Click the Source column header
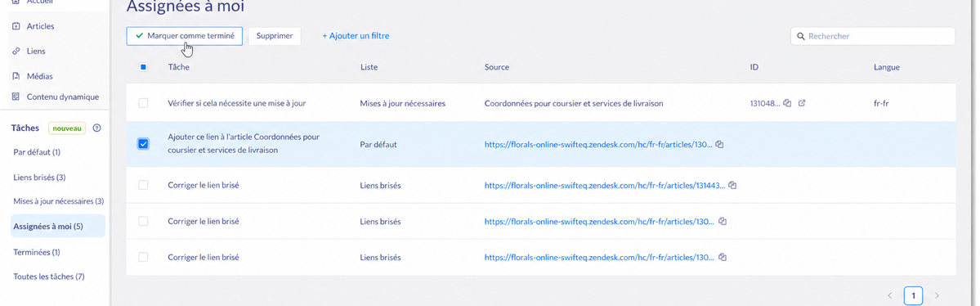The image size is (980, 306). pyautogui.click(x=496, y=67)
